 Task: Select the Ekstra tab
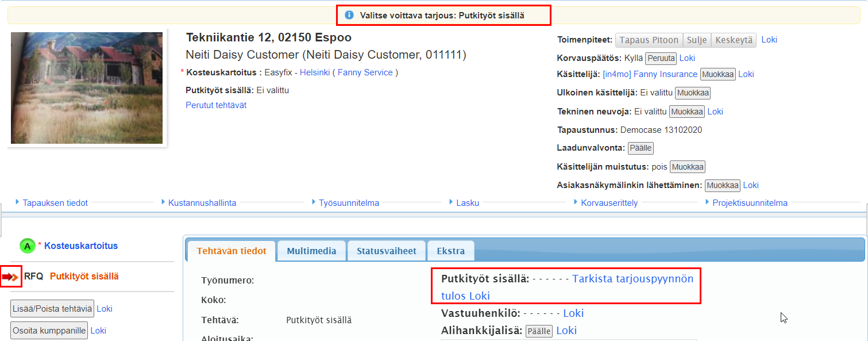tap(451, 251)
